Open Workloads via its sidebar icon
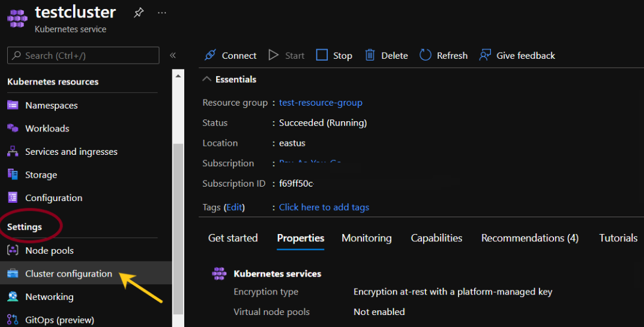Screen dimensions: 644x327 click(x=13, y=128)
